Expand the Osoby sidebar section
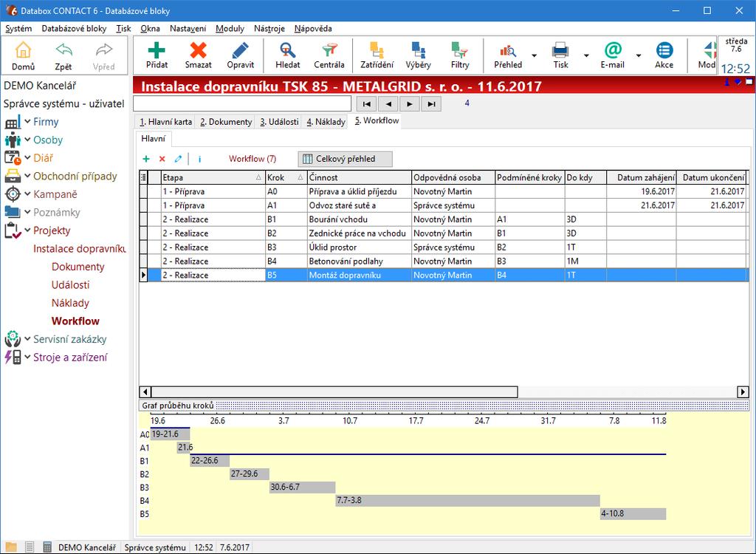Image resolution: width=756 pixels, height=554 pixels. tap(27, 140)
